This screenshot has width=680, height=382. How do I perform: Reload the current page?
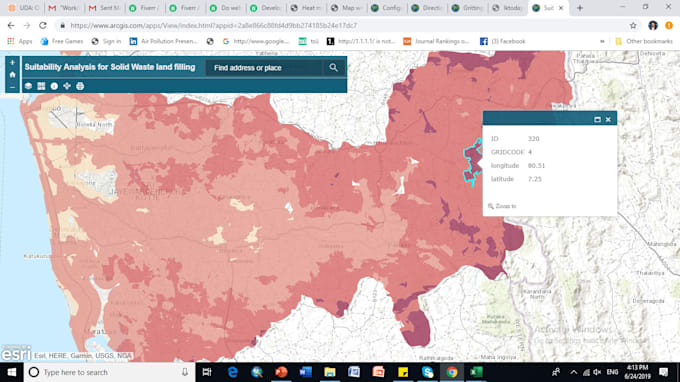(42, 26)
